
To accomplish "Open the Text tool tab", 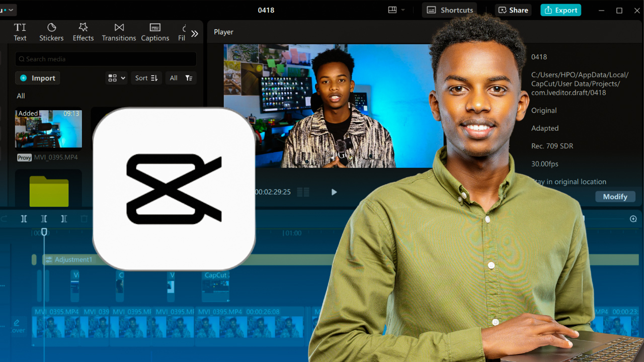I will (x=20, y=32).
